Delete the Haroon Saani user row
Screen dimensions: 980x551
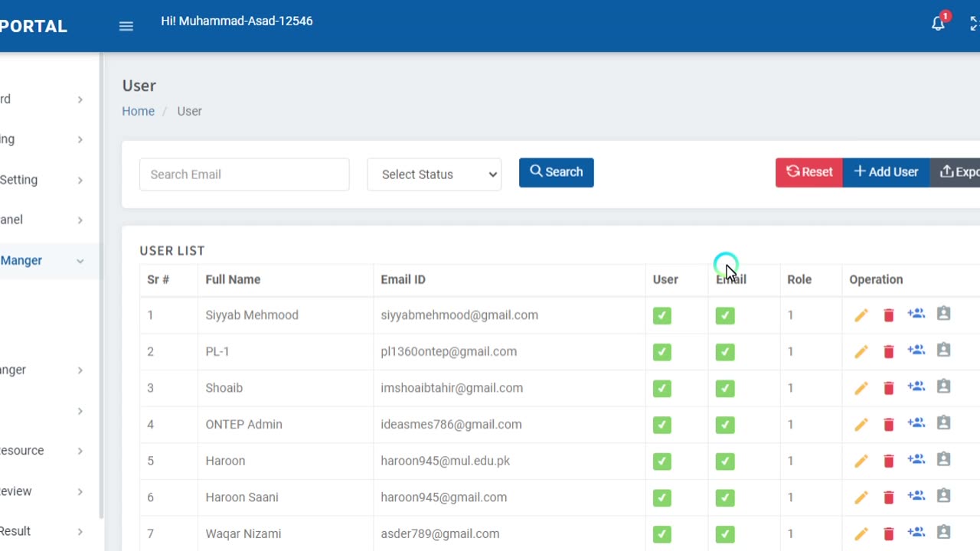click(889, 497)
